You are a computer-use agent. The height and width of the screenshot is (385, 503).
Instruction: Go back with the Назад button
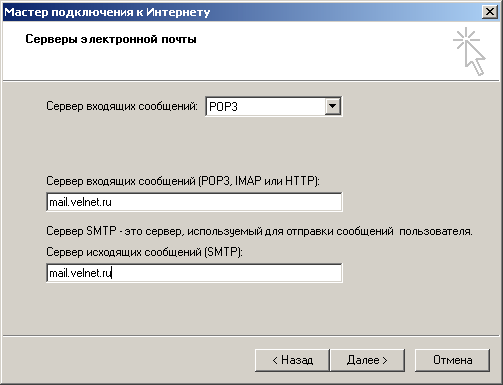pyautogui.click(x=292, y=360)
